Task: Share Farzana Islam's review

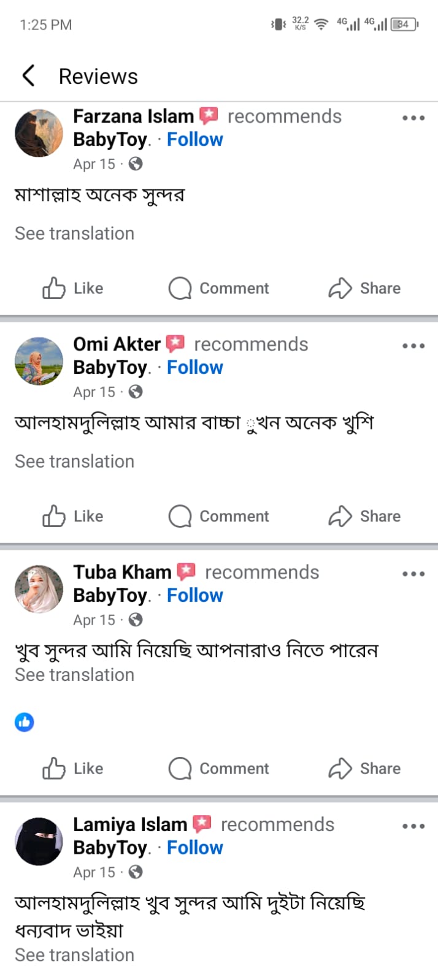Action: point(364,288)
